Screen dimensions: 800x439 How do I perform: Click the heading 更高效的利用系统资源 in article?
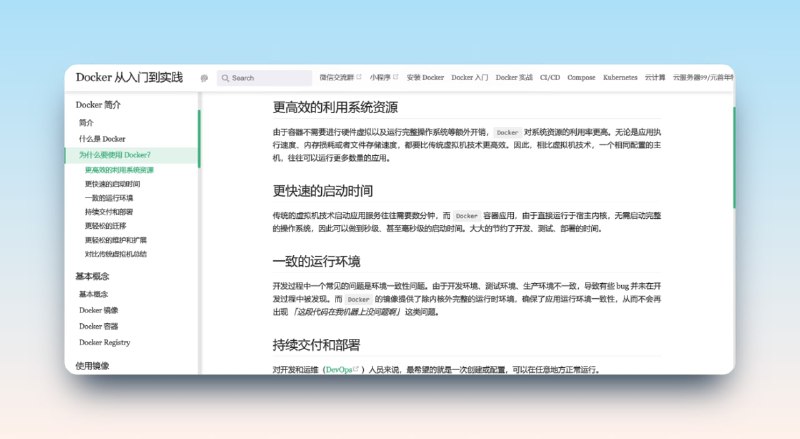[335, 107]
